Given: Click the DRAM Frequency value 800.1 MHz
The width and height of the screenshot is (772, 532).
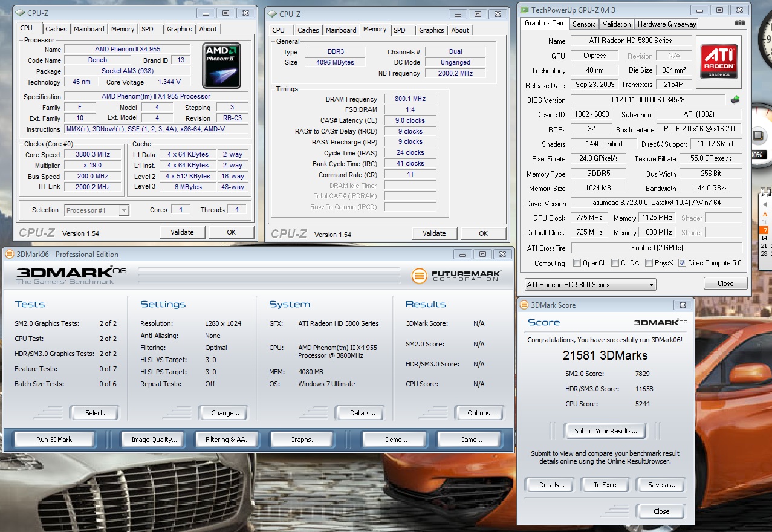Looking at the screenshot, I should click(410, 99).
